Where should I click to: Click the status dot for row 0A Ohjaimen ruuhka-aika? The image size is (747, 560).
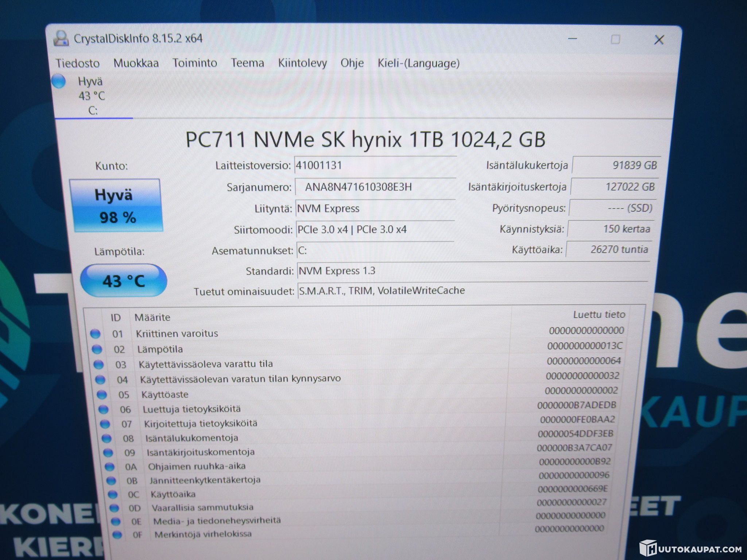click(110, 467)
